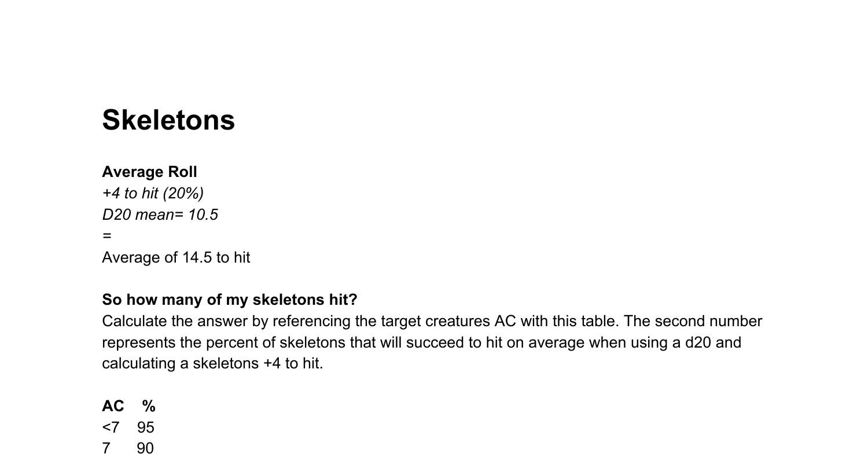
Task: Click the 'd20' word in the paragraph
Action: coord(698,342)
